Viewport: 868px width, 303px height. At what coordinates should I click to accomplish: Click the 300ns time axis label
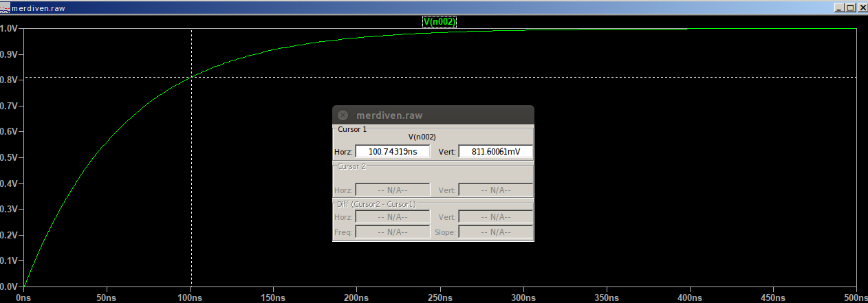(x=523, y=298)
